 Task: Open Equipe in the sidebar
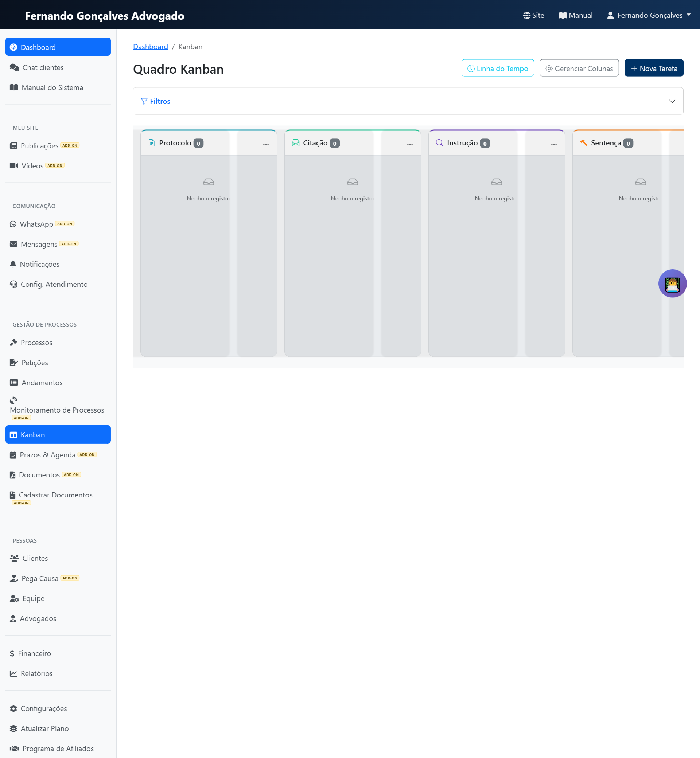click(58, 598)
